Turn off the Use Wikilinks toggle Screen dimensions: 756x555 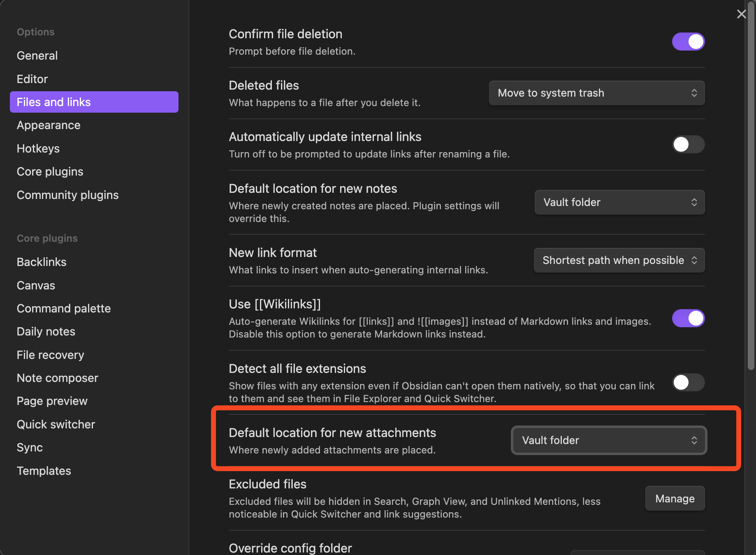[688, 318]
